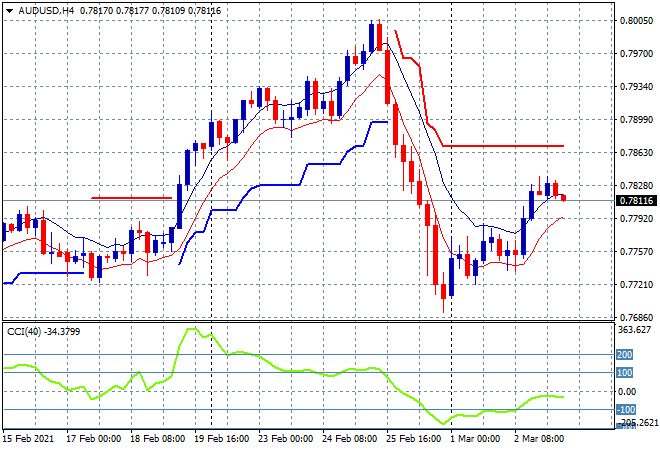
Task: Select the 19 Feb 16:00 time label
Action: [221, 439]
